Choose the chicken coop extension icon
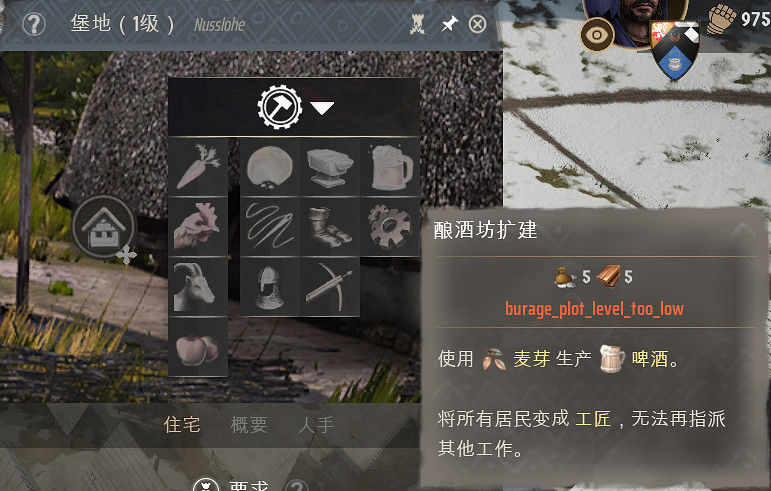This screenshot has width=771, height=491. 198,227
